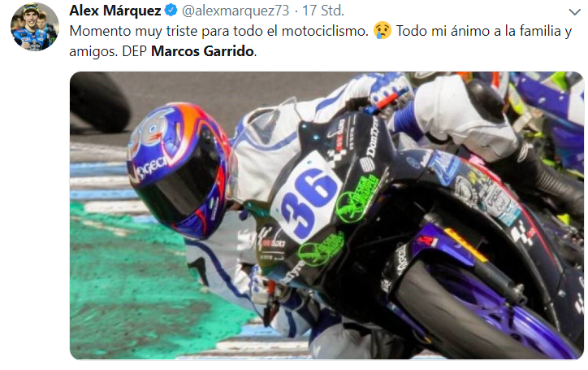The image size is (588, 370).
Task: Click the word 'motociclismo' in tweet
Action: point(325,31)
